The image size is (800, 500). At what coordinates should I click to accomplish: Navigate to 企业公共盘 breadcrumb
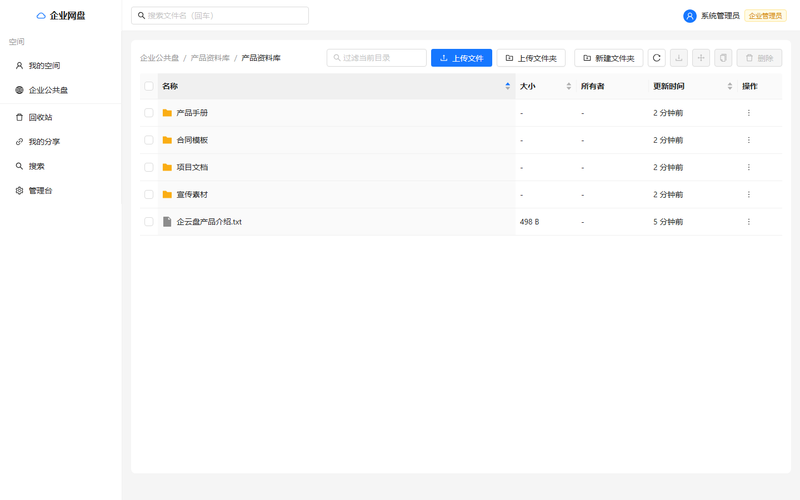(x=160, y=58)
